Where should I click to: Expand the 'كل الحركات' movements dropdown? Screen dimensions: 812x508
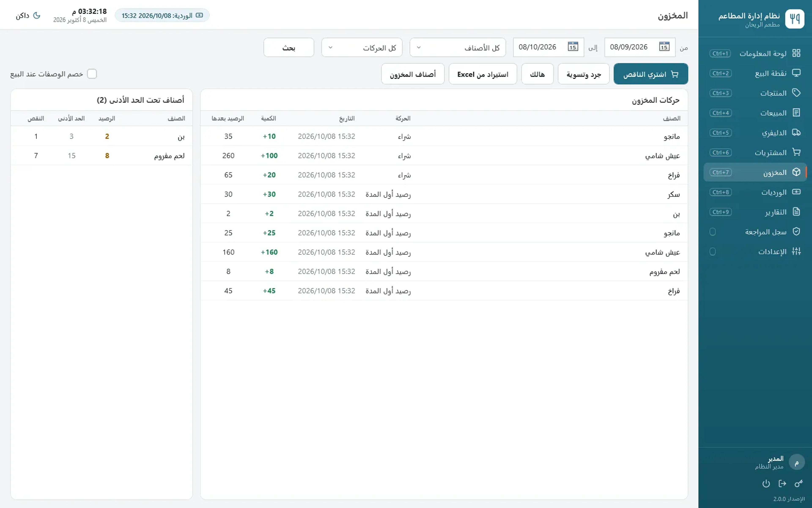[362, 47]
